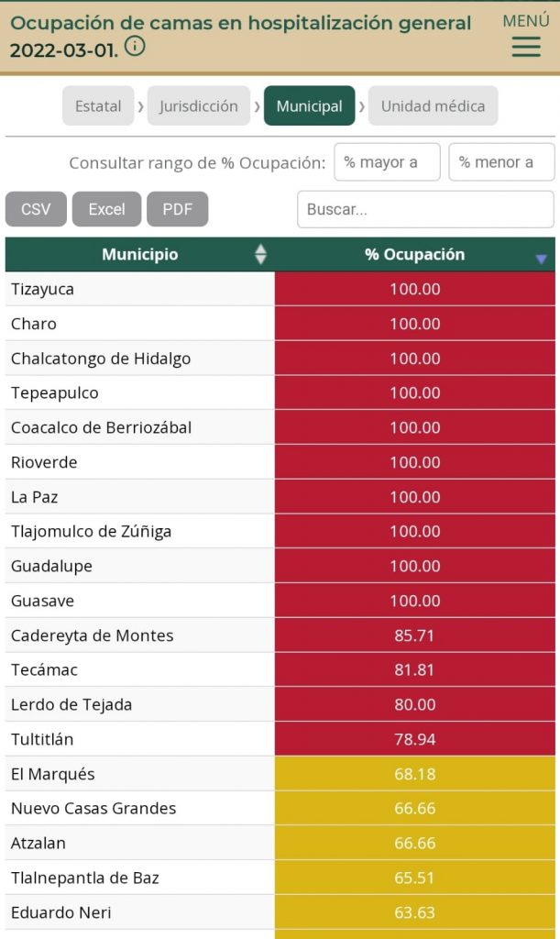
Task: Toggle the % Ocupación sort arrow
Action: pyautogui.click(x=541, y=260)
